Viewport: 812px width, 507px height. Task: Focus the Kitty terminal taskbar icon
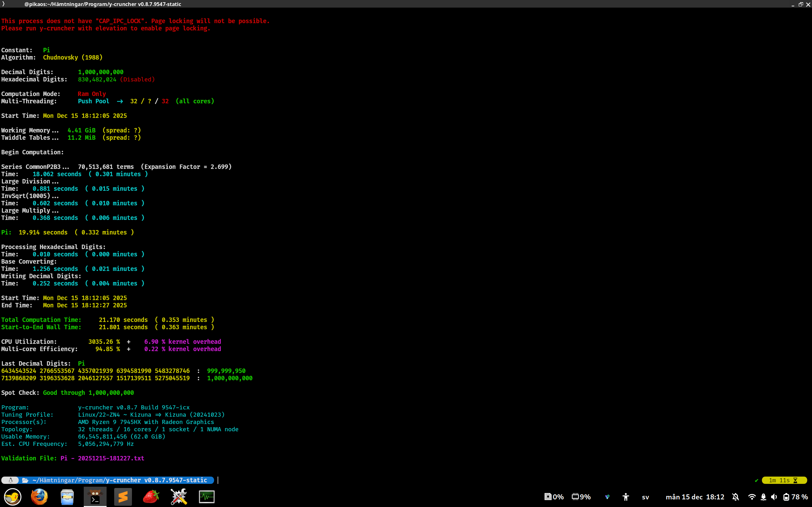click(95, 497)
